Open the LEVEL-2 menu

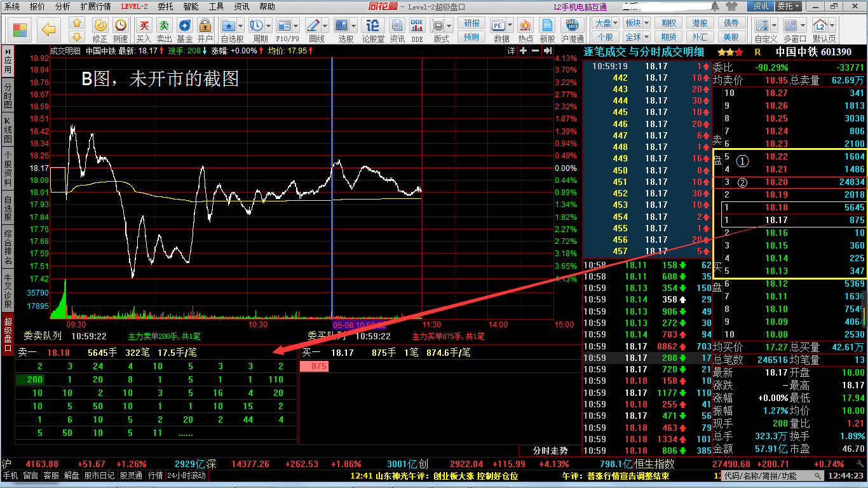(x=134, y=6)
